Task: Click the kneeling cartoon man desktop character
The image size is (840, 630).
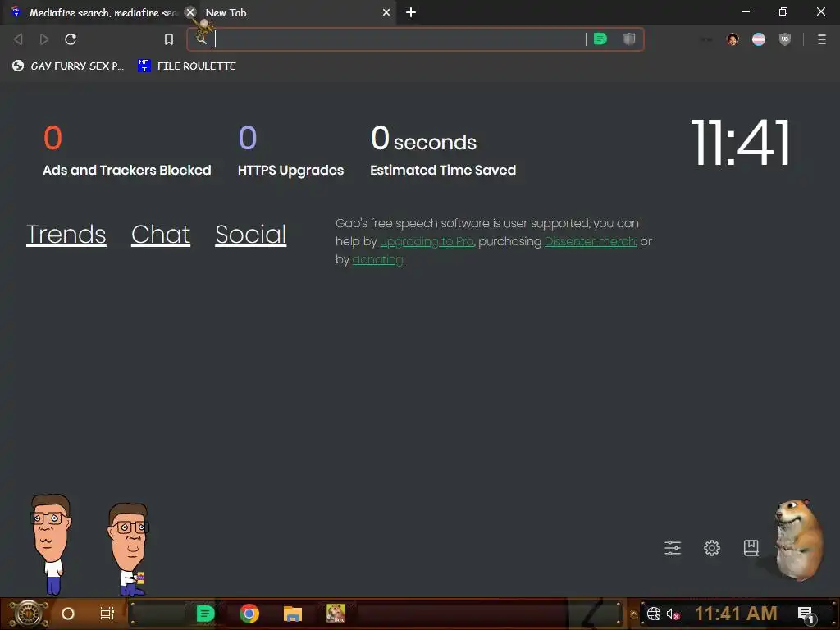Action: point(128,550)
